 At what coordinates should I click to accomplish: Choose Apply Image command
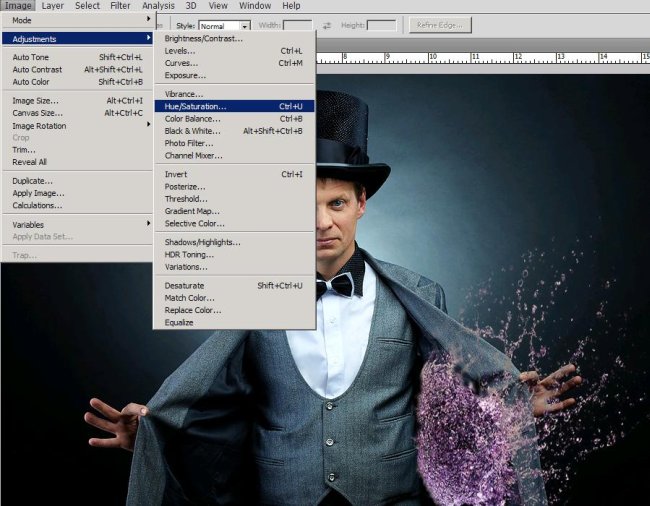coord(78,193)
